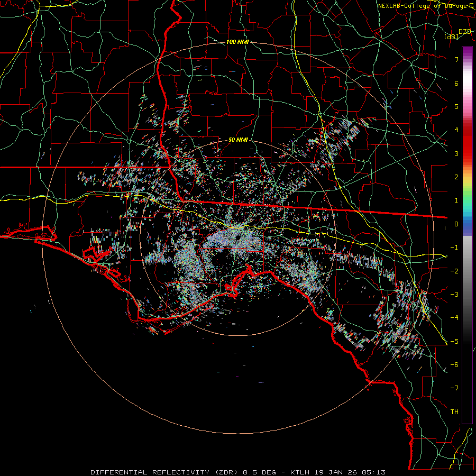Click the red segment of the color bar
This screenshot has width=476, height=476.
click(x=467, y=143)
